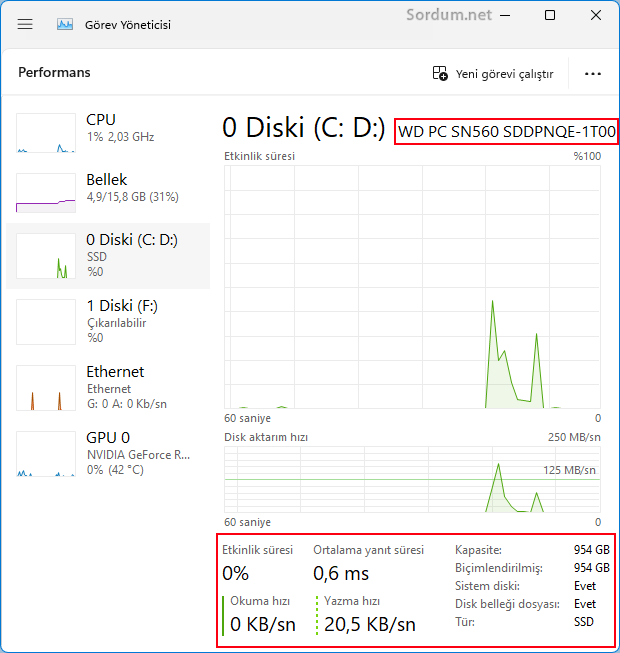
Task: Click the 0 Diski (C: D:) large title
Action: pos(304,127)
